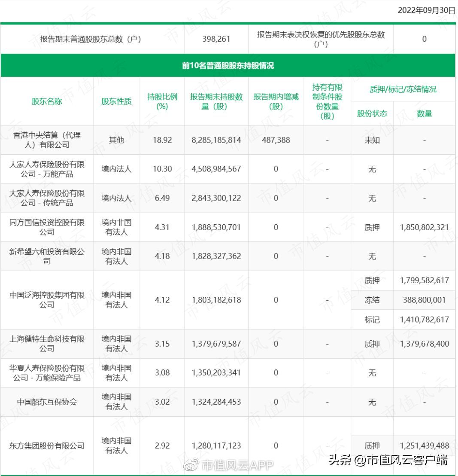Click 中国船东互保协会 shareholder name
Screen dimensions: 458x476
pyautogui.click(x=47, y=402)
